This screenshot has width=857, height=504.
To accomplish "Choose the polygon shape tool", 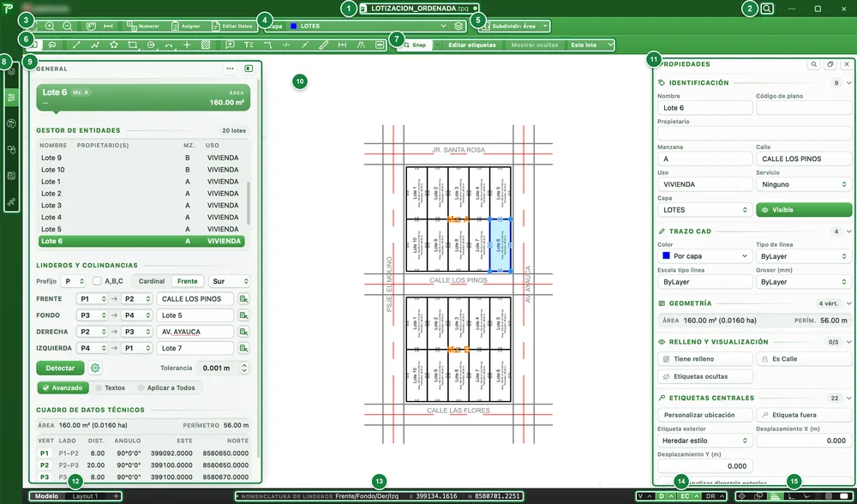I will click(114, 45).
